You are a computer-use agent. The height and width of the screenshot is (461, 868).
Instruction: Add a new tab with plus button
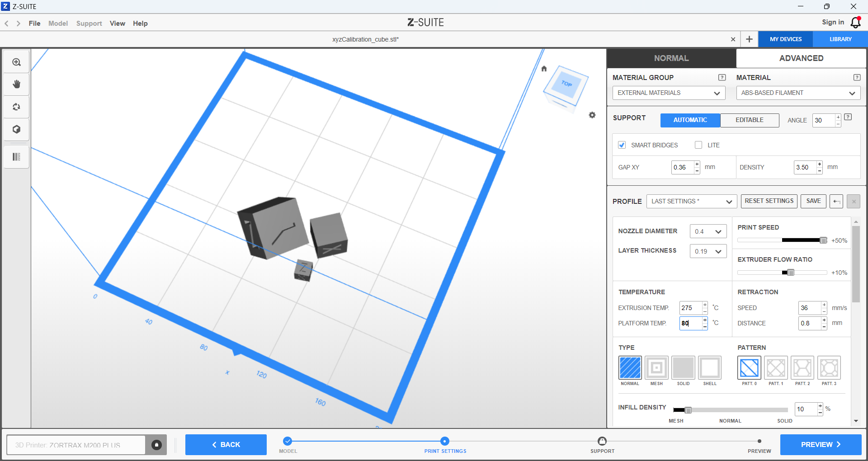pos(749,39)
